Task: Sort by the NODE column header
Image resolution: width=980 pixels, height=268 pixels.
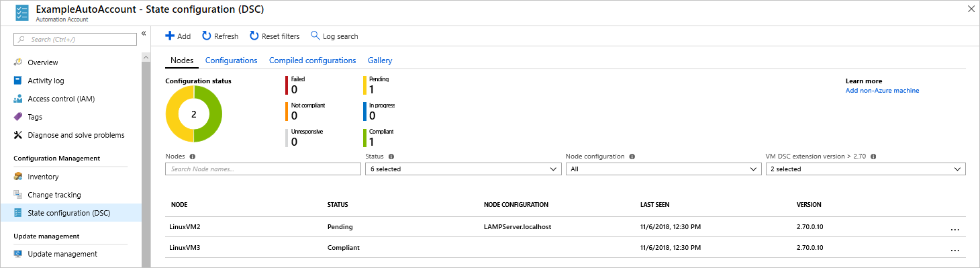Action: pyautogui.click(x=179, y=205)
